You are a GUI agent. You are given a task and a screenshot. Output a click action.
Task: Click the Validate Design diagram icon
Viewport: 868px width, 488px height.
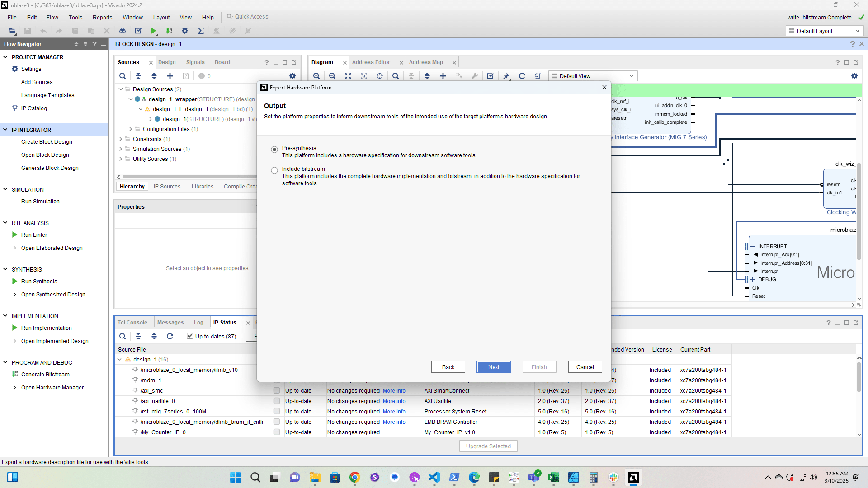point(491,76)
